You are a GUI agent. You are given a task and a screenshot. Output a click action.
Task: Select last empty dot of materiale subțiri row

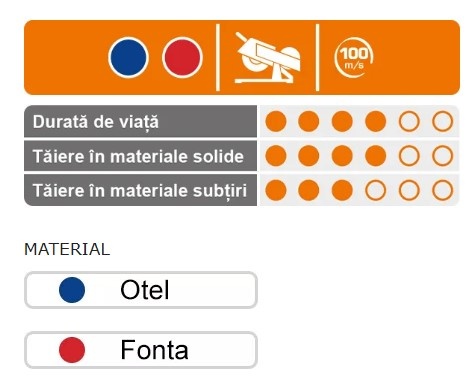(x=443, y=190)
